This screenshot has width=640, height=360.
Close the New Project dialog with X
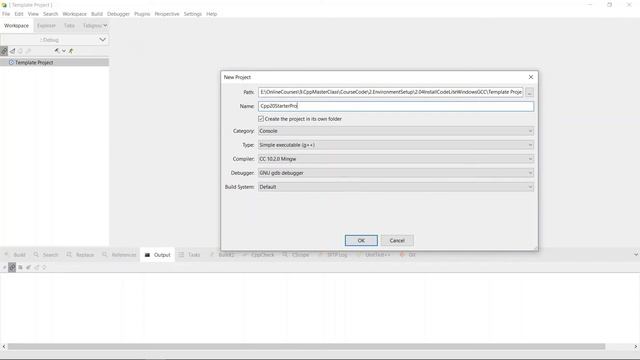coord(531,77)
